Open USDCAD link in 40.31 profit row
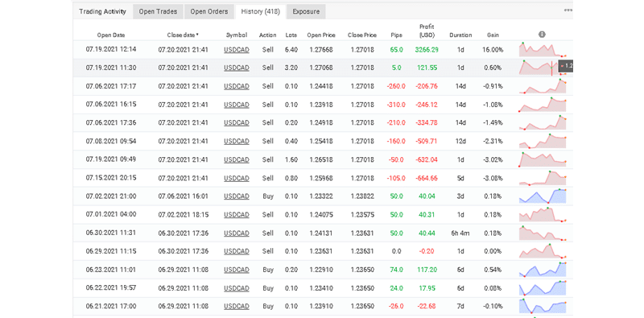The height and width of the screenshot is (318, 644). pyautogui.click(x=237, y=215)
